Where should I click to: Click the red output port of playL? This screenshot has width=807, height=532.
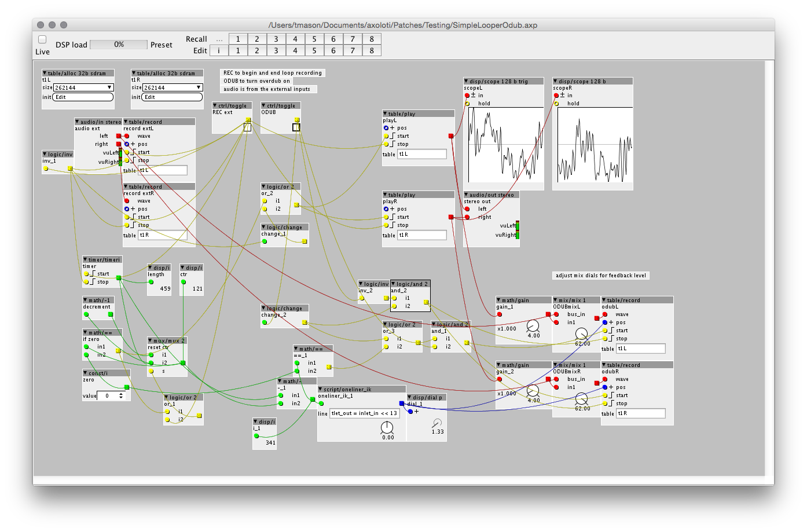[451, 136]
